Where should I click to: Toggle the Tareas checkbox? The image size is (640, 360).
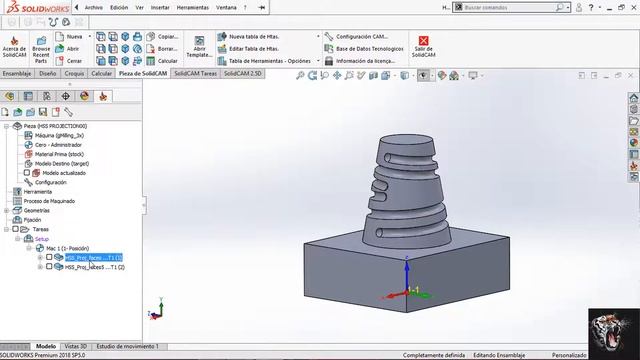click(x=16, y=229)
